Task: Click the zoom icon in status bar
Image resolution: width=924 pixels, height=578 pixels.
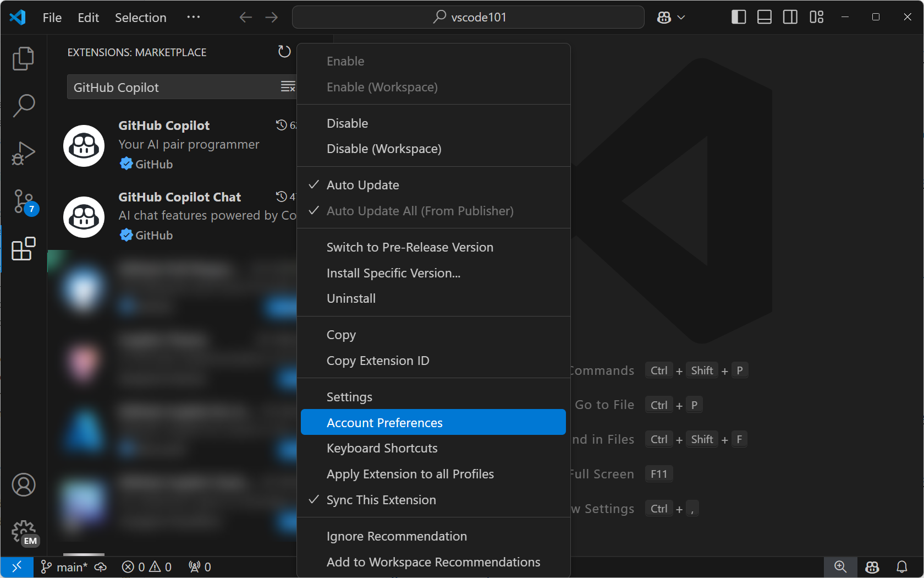Action: [840, 567]
